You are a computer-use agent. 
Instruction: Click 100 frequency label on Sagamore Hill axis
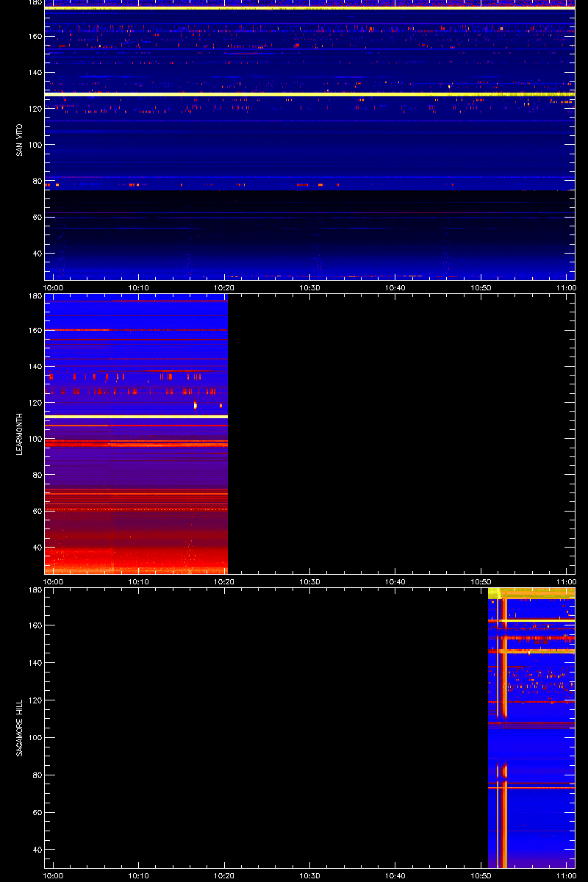(35, 737)
